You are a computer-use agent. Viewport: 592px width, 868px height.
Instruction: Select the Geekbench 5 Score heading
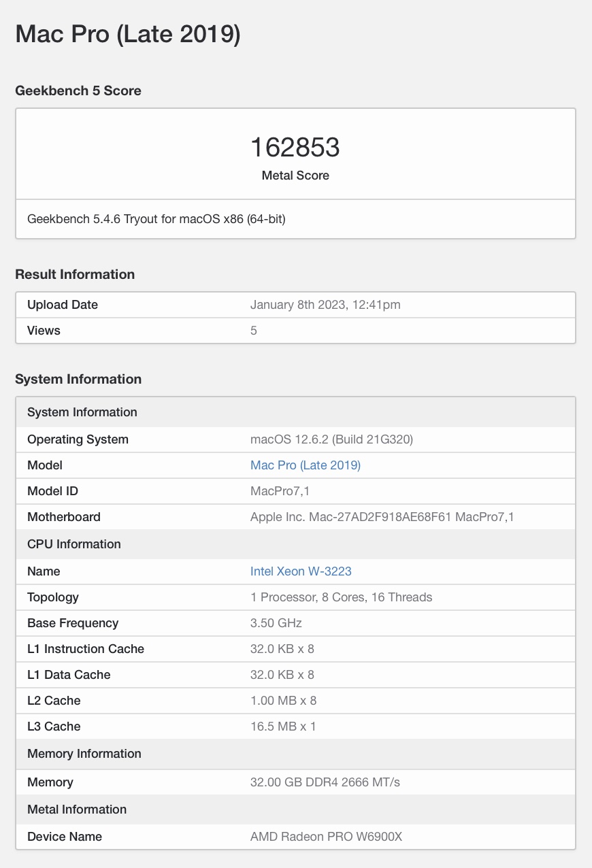78,91
